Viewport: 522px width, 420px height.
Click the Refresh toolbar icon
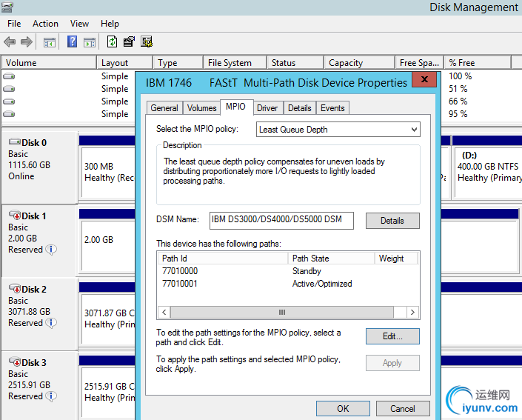(x=113, y=41)
